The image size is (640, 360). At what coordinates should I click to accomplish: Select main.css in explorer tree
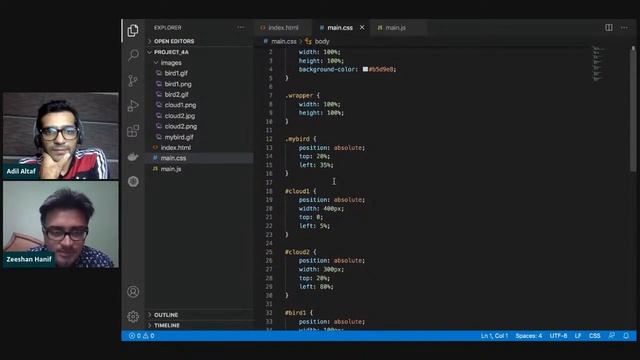click(200, 158)
